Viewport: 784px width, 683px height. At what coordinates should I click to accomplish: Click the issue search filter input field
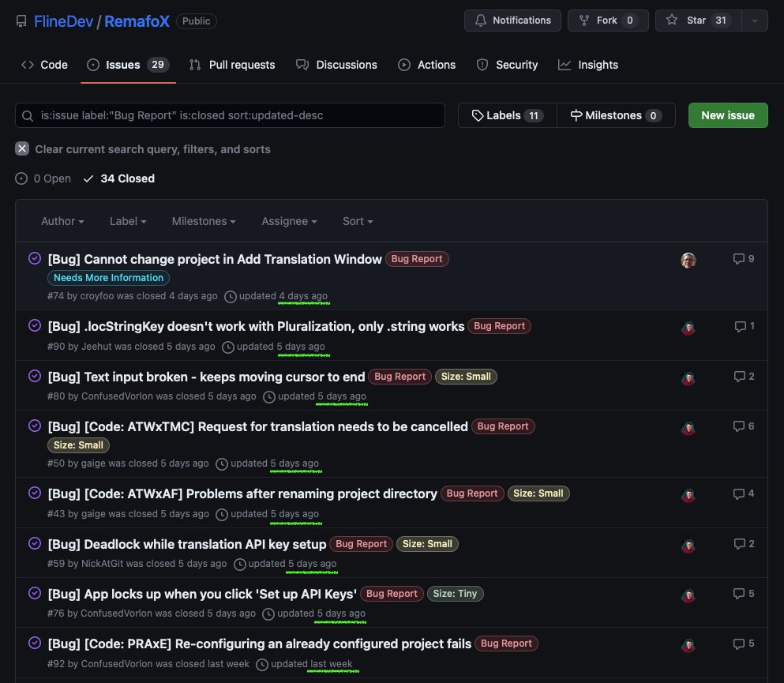[x=230, y=115]
